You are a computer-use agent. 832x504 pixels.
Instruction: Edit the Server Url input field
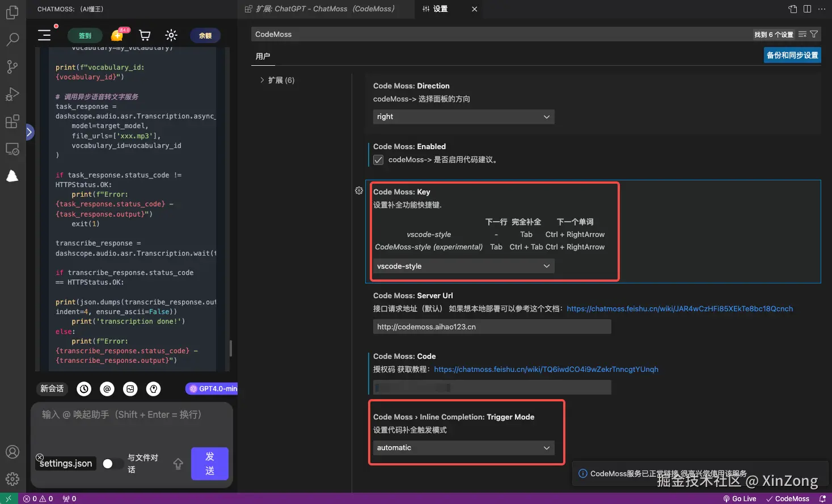(x=492, y=327)
